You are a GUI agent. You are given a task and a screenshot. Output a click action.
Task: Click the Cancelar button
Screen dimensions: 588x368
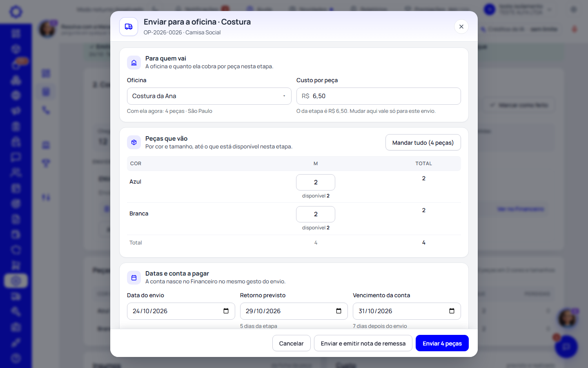coord(292,343)
